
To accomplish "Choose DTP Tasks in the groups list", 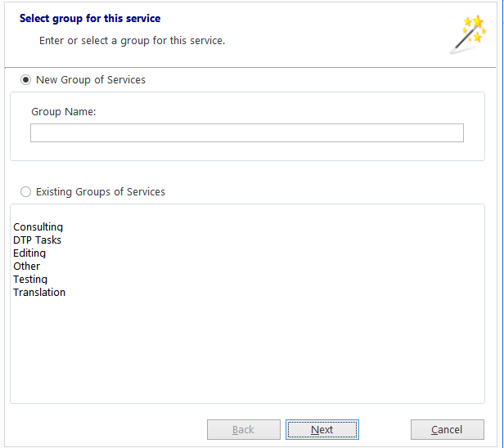I will 37,240.
